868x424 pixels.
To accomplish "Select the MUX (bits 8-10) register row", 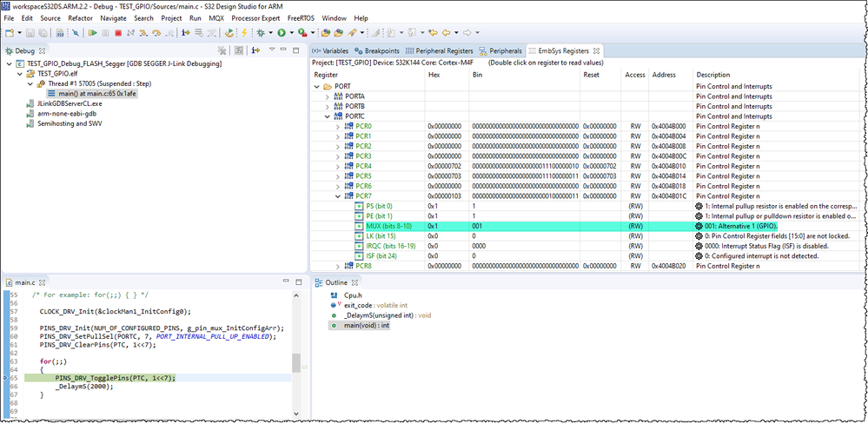I will [388, 226].
